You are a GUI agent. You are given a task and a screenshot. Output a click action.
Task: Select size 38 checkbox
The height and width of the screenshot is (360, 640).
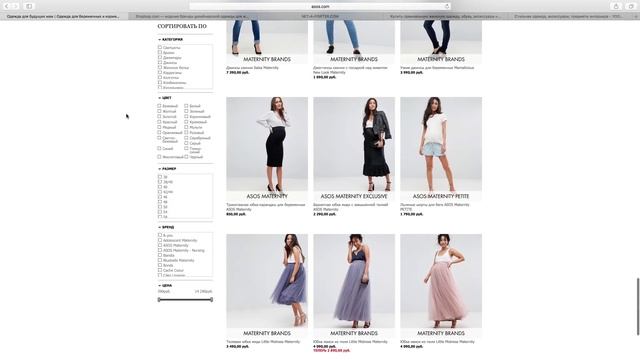click(x=160, y=177)
